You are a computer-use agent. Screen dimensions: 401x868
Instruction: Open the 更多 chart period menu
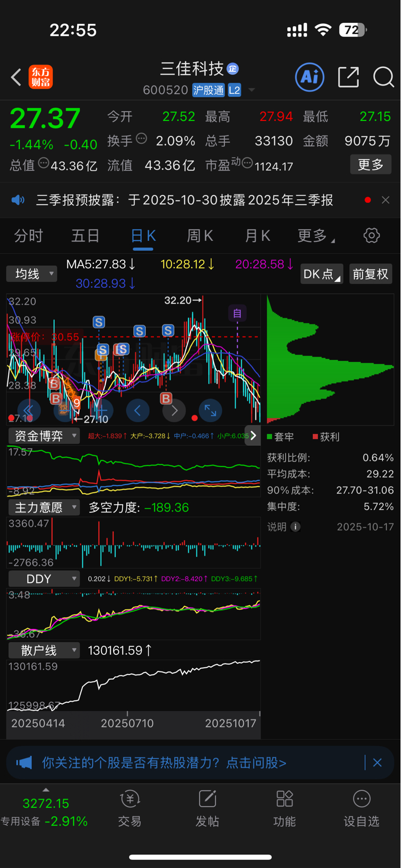pyautogui.click(x=316, y=236)
